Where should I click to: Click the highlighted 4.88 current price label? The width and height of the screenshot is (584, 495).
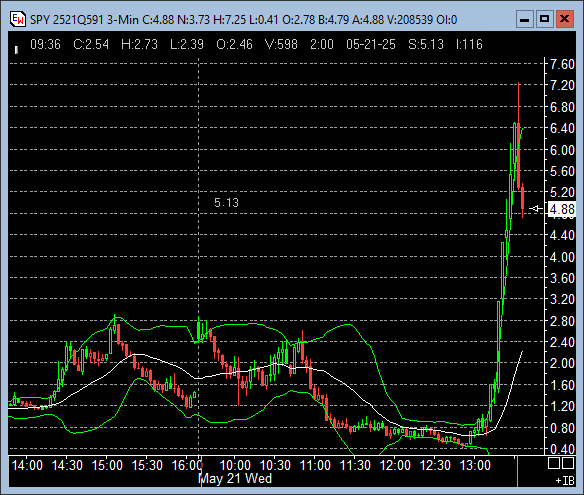562,209
